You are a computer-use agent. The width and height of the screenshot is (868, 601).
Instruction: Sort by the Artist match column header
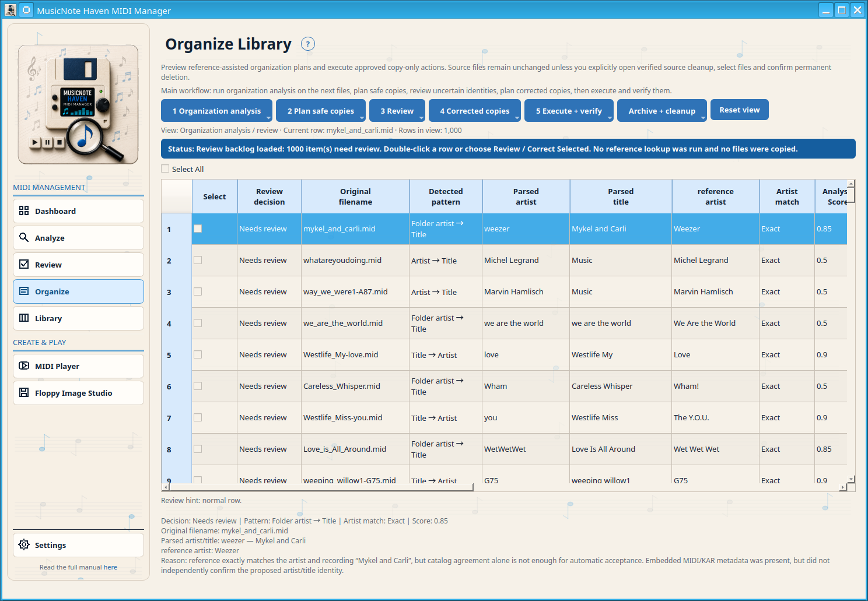coord(787,196)
